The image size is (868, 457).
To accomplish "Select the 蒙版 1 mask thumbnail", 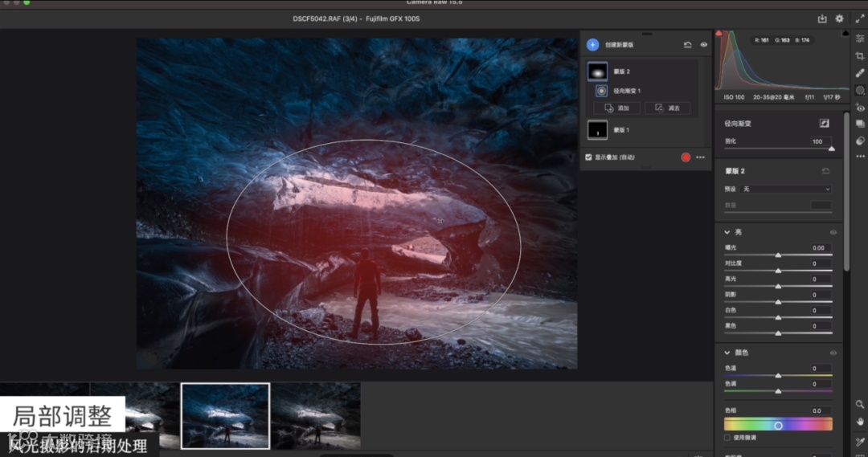I will click(597, 130).
